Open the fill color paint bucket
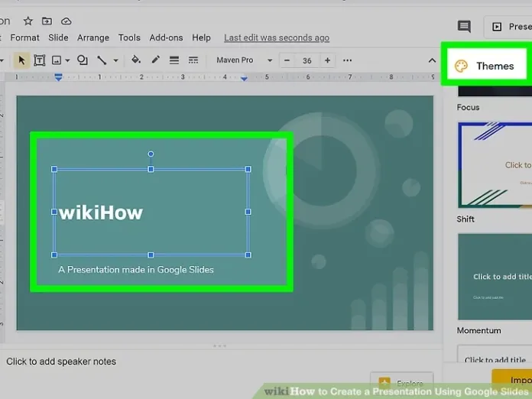 point(136,60)
